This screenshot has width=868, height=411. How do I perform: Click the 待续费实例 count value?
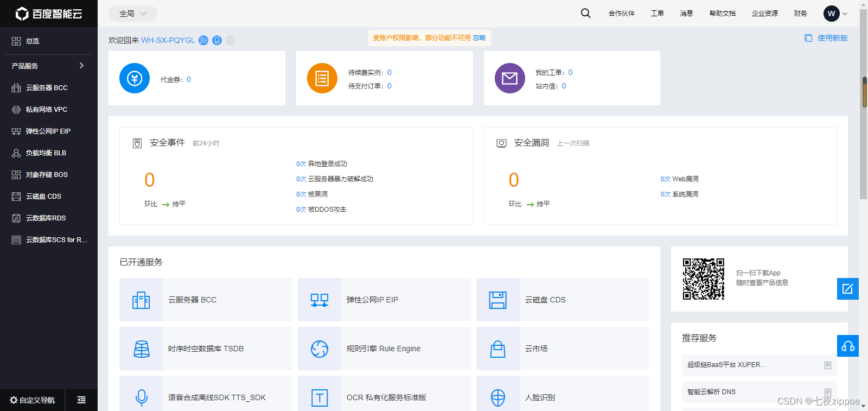click(x=390, y=72)
